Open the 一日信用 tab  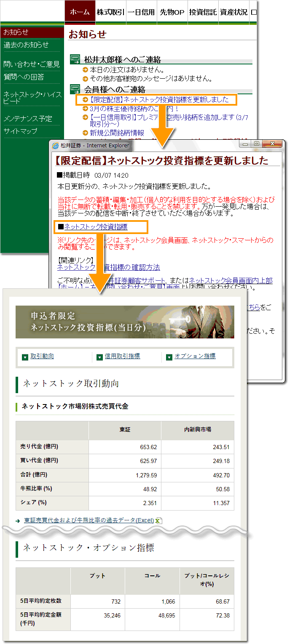pyautogui.click(x=141, y=12)
